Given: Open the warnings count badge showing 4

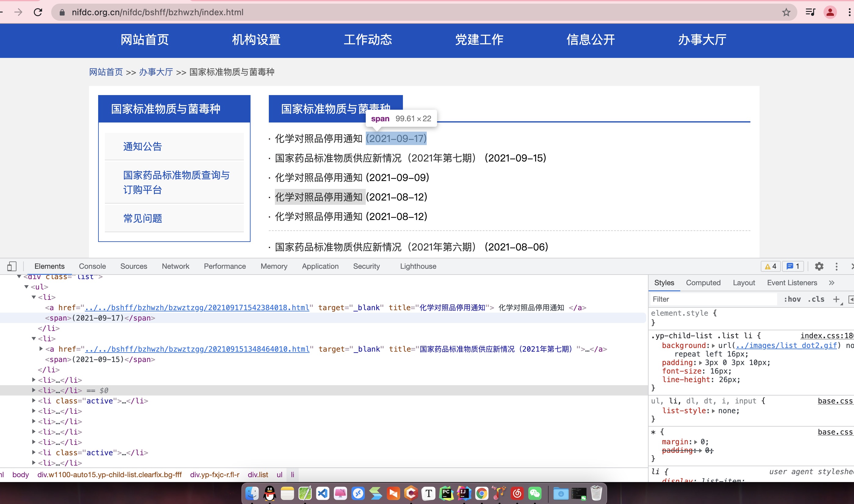Looking at the screenshot, I should 770,266.
